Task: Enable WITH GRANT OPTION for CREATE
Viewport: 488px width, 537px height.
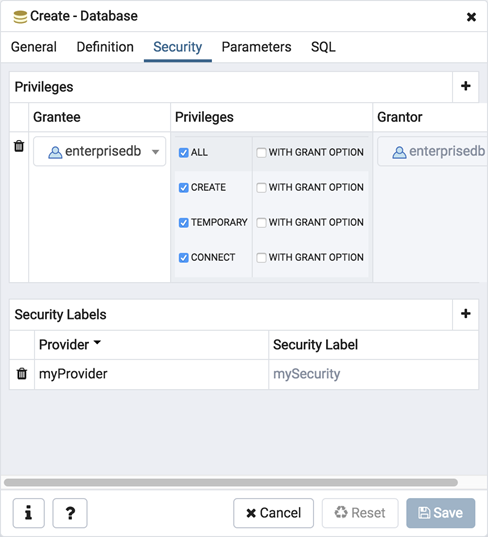Action: 261,187
